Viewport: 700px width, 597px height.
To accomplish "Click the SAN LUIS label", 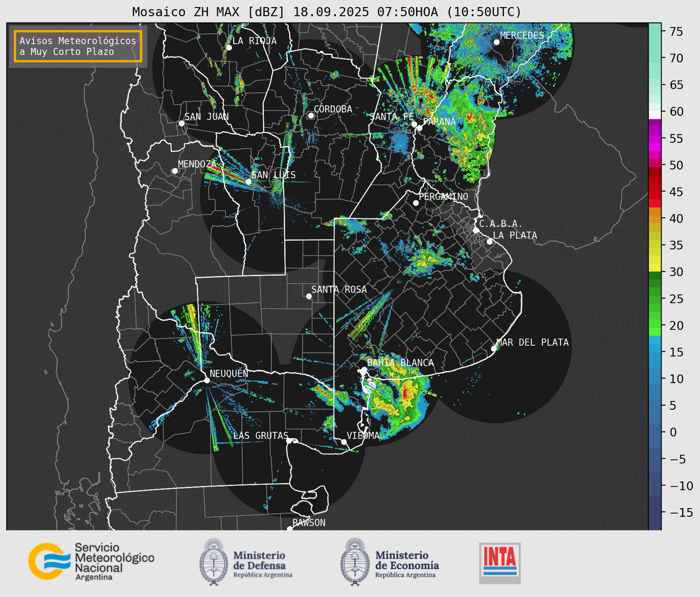I will 274,175.
